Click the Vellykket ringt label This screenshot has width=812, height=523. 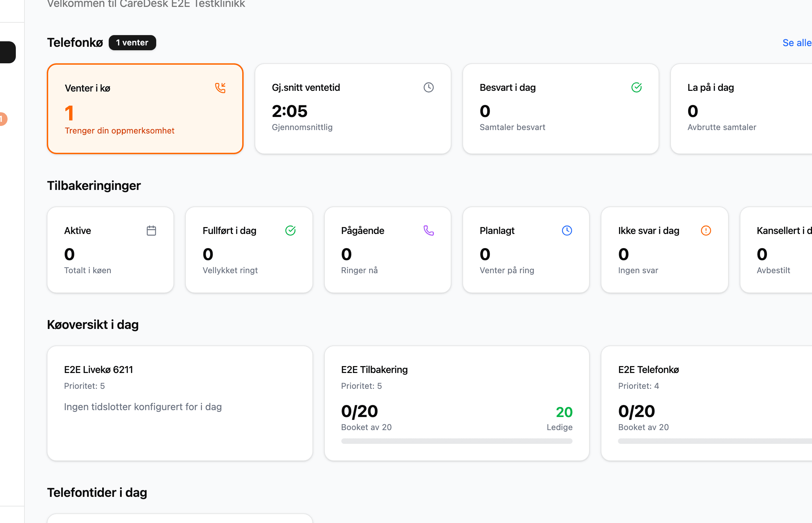[230, 270]
